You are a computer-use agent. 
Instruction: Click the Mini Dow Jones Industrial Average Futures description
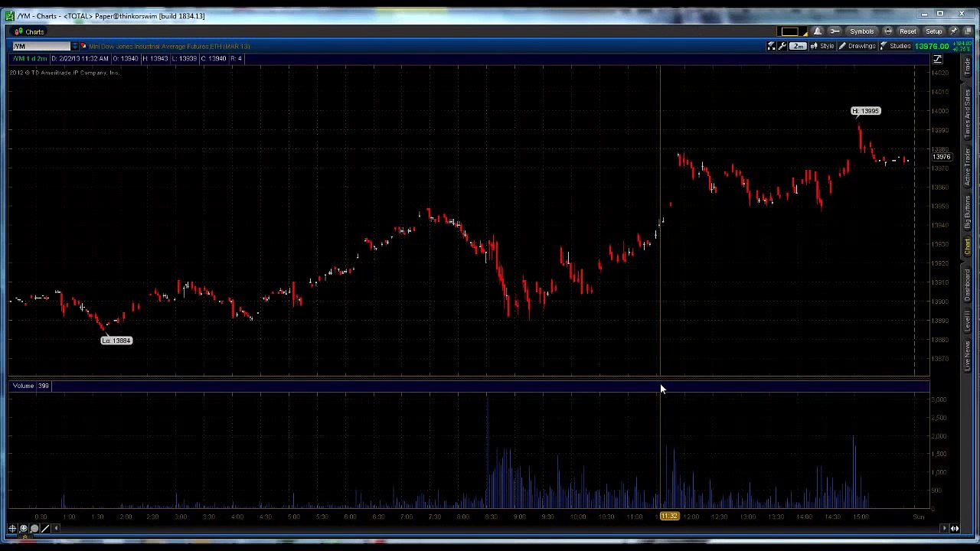169,47
